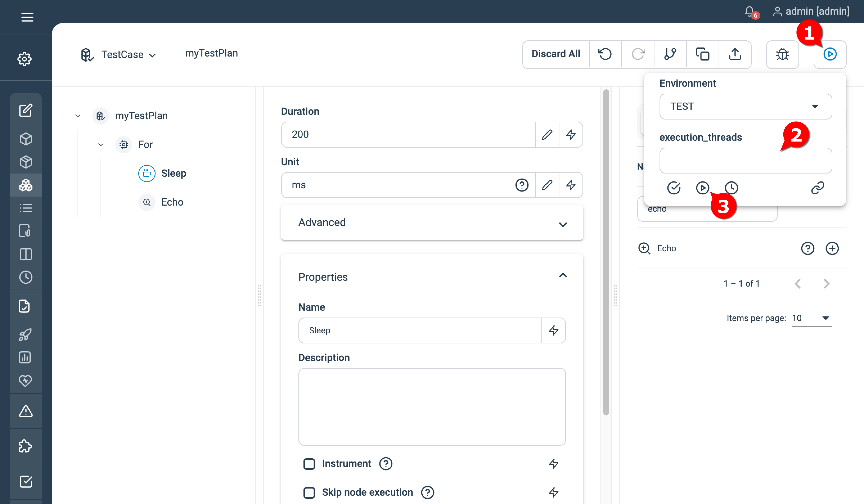The height and width of the screenshot is (504, 864).
Task: Check Skip node execution
Action: coord(309,492)
